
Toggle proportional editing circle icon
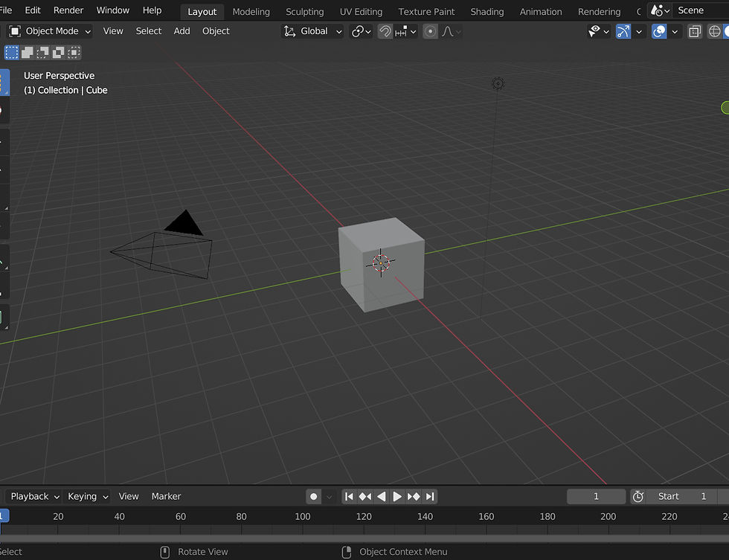pos(431,31)
